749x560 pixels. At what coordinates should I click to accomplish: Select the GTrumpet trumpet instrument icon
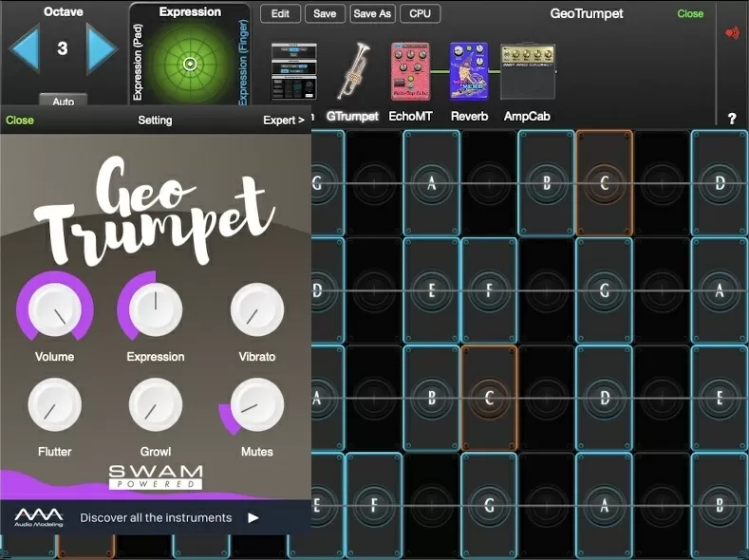[x=353, y=70]
